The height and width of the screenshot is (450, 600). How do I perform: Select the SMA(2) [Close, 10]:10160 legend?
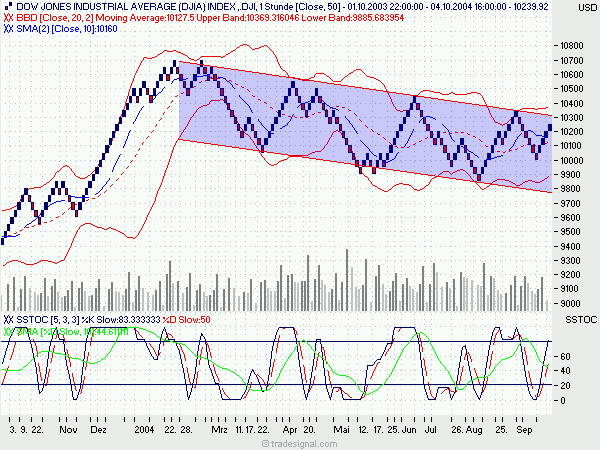pyautogui.click(x=67, y=29)
